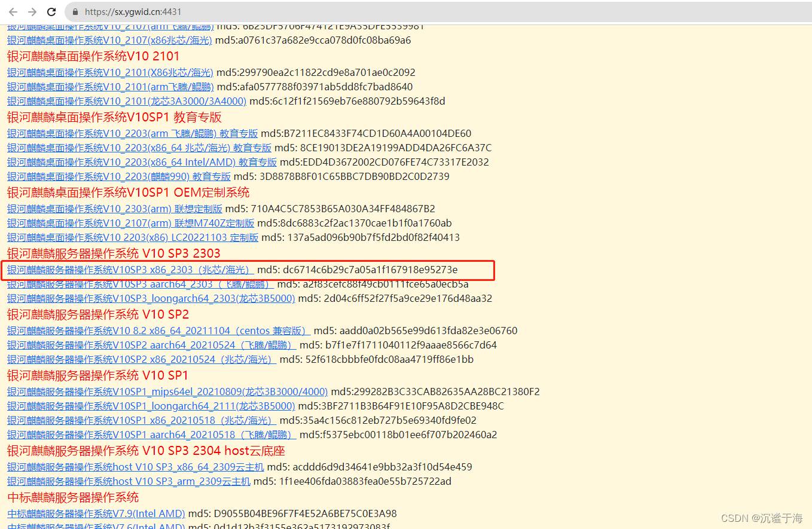Reload the page with refresh icon
This screenshot has height=529, width=812.
[51, 12]
